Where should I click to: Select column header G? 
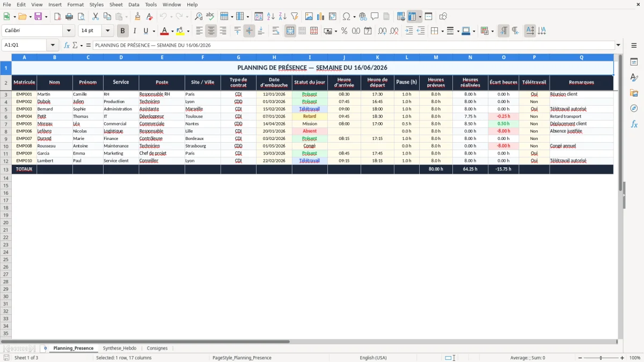[238, 57]
